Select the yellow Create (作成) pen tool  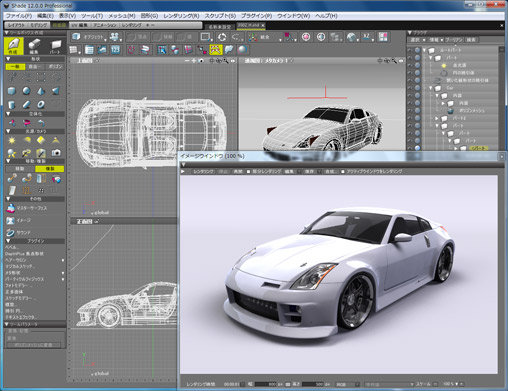[13, 46]
